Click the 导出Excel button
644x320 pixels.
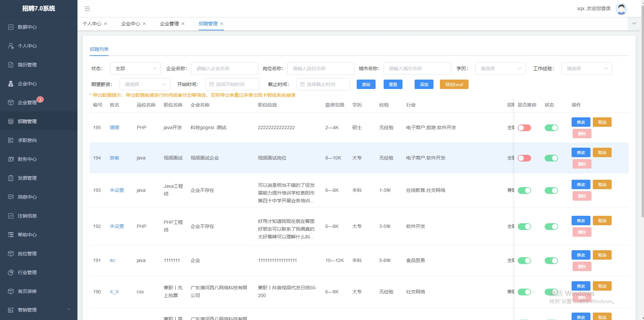[x=454, y=84]
